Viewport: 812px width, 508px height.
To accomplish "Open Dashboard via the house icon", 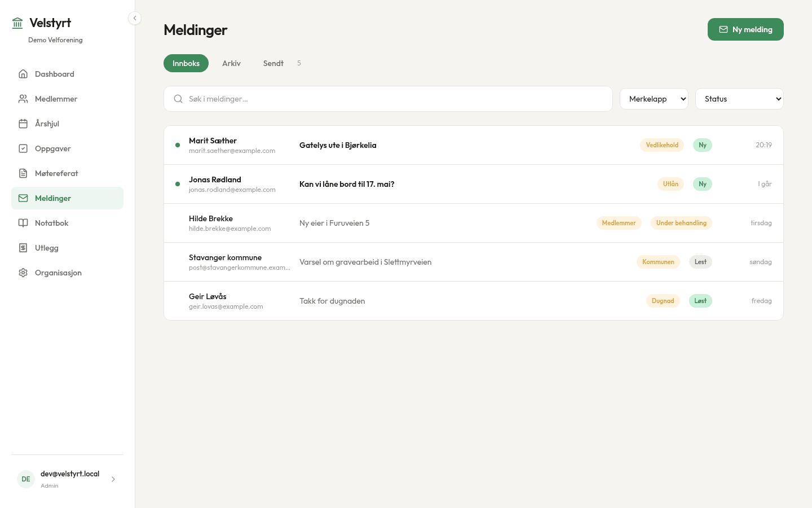I will pos(23,74).
